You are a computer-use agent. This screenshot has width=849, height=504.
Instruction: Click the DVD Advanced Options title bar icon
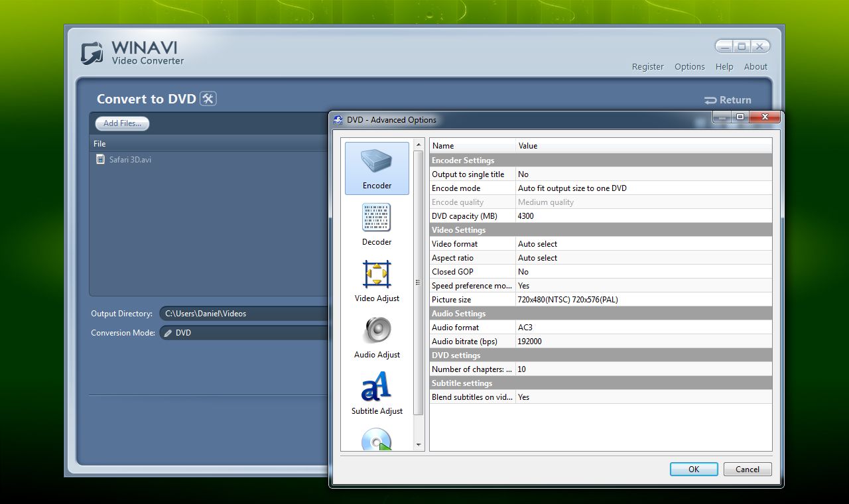coord(338,120)
